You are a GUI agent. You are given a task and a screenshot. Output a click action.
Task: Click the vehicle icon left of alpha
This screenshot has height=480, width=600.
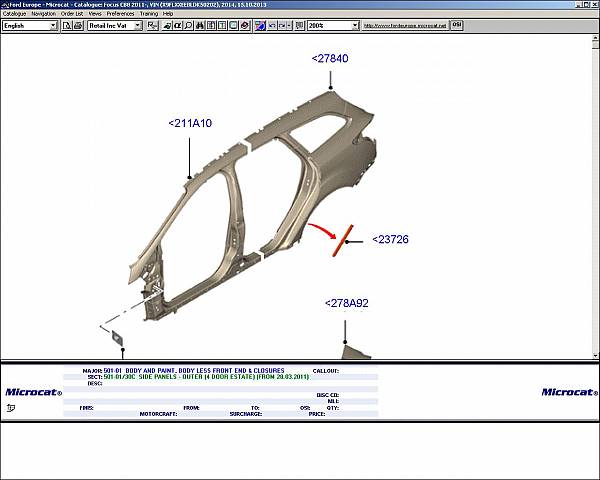tap(167, 26)
